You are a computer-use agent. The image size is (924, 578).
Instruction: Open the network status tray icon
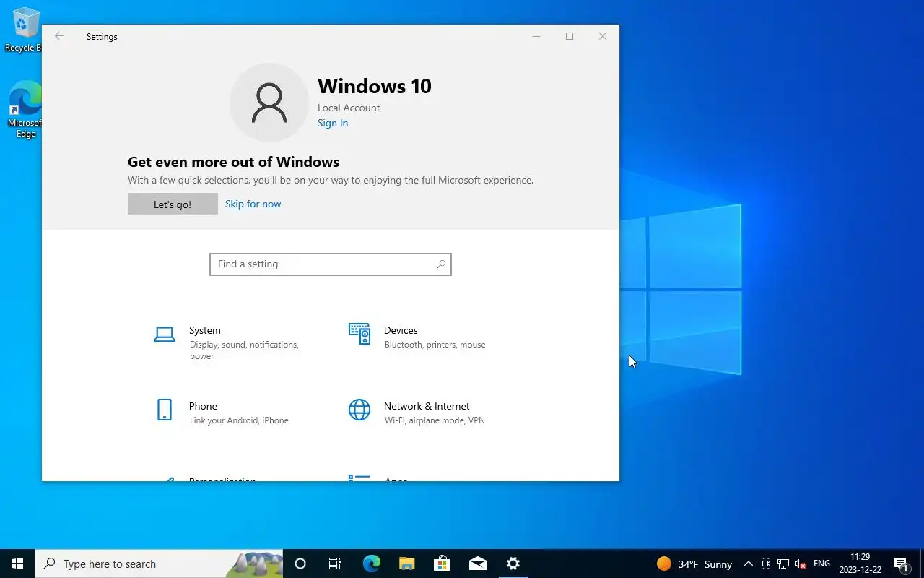click(x=783, y=564)
